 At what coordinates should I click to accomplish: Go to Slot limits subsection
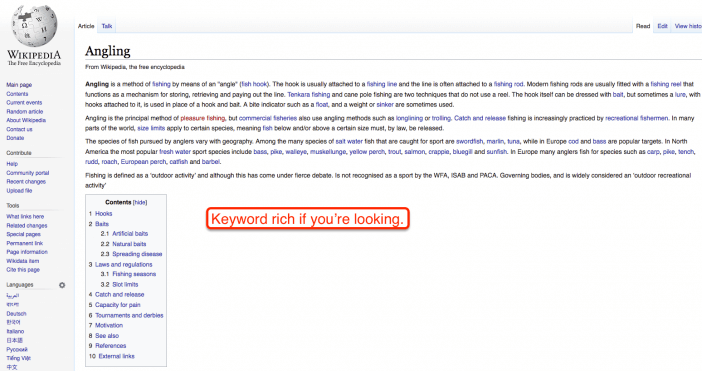coord(125,284)
